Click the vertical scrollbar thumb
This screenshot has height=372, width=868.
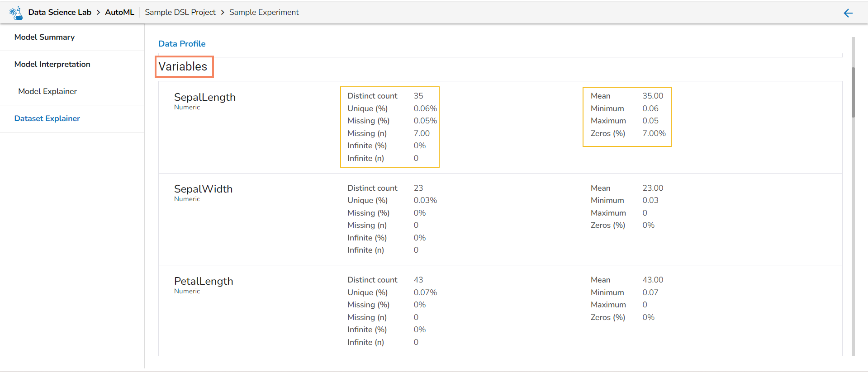pyautogui.click(x=853, y=92)
